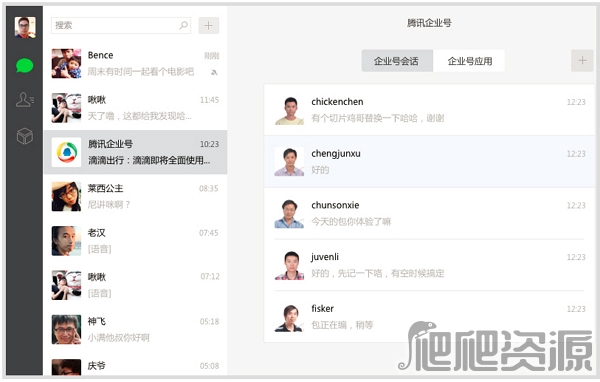Click message preview 包正在编，稍等
Screen dimensions: 600x382
(342, 325)
